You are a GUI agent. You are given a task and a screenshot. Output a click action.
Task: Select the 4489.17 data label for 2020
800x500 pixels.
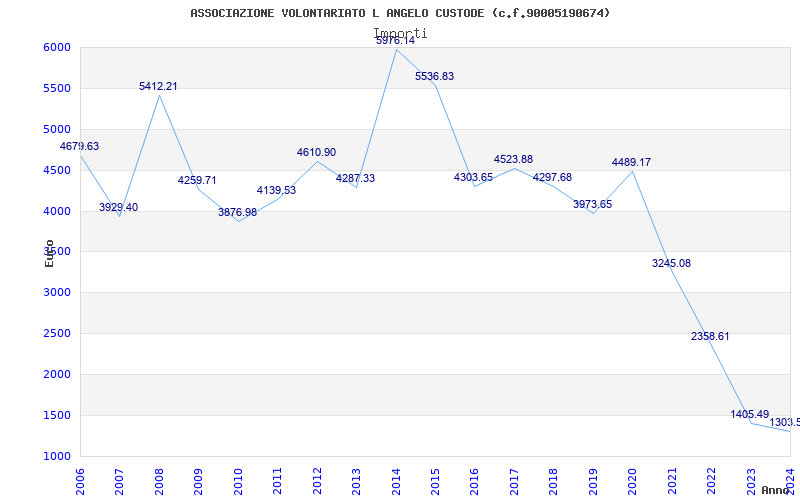click(x=631, y=162)
